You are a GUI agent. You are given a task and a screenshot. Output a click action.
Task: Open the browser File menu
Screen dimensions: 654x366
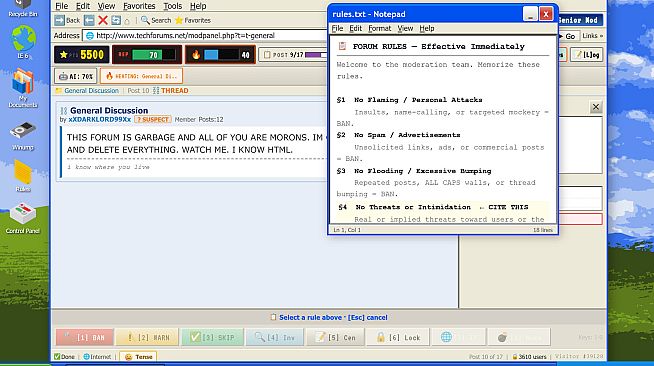click(61, 6)
